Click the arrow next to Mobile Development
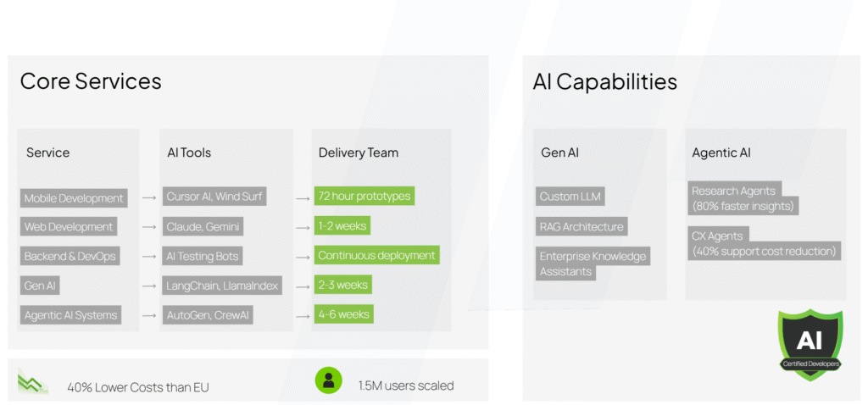 tap(149, 198)
